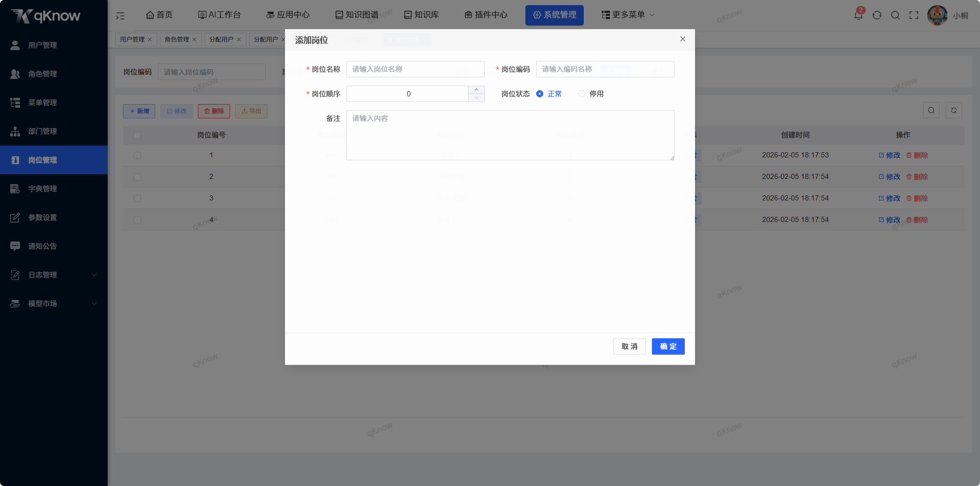Viewport: 980px width, 486px height.
Task: Focus the 岗位编码 search field behind the dialog
Action: 212,72
